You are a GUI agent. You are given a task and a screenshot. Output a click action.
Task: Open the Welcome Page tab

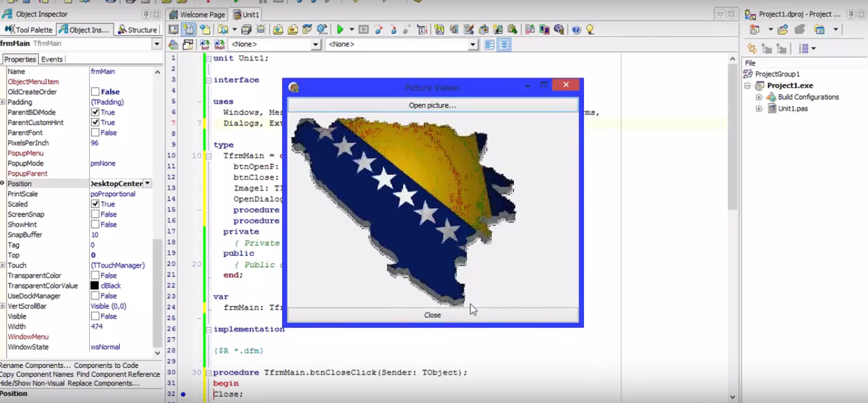(x=197, y=14)
